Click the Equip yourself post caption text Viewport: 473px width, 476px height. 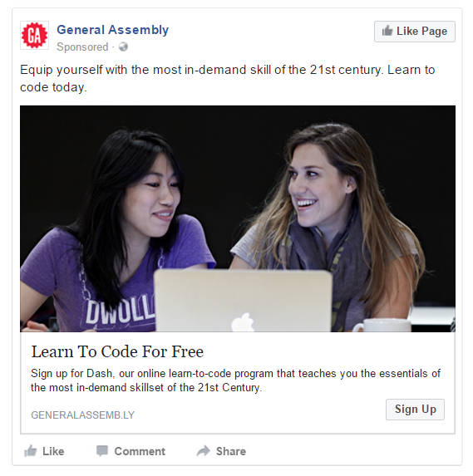227,78
